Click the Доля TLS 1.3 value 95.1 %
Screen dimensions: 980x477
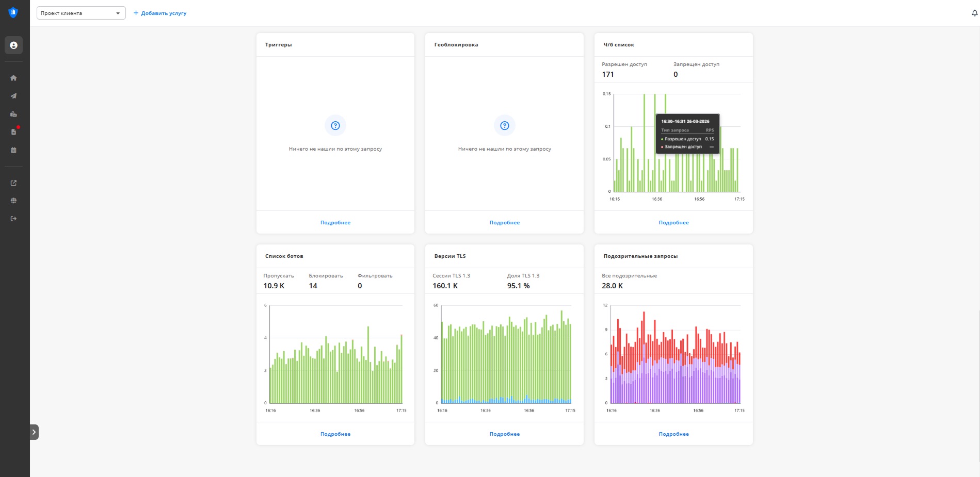click(519, 286)
